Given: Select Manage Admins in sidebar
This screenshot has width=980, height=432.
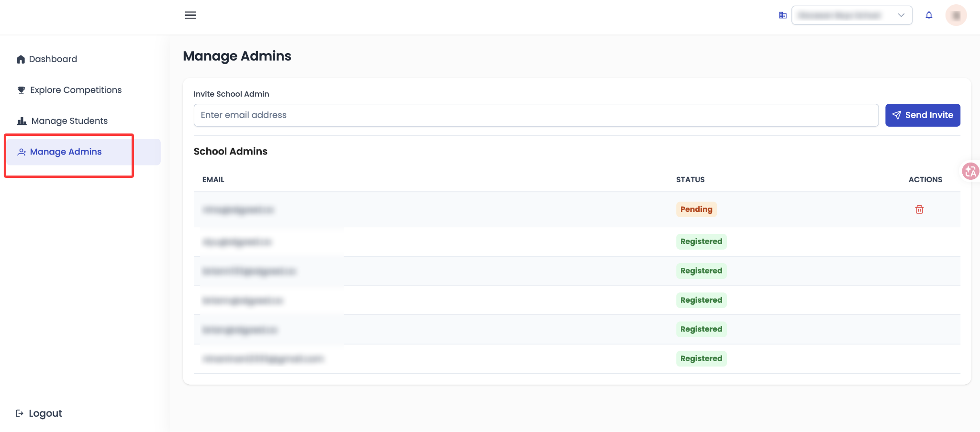Looking at the screenshot, I should pyautogui.click(x=84, y=152).
